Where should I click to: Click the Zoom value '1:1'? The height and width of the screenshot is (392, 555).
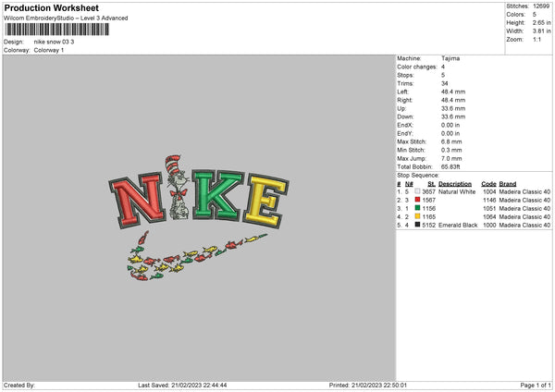point(536,39)
